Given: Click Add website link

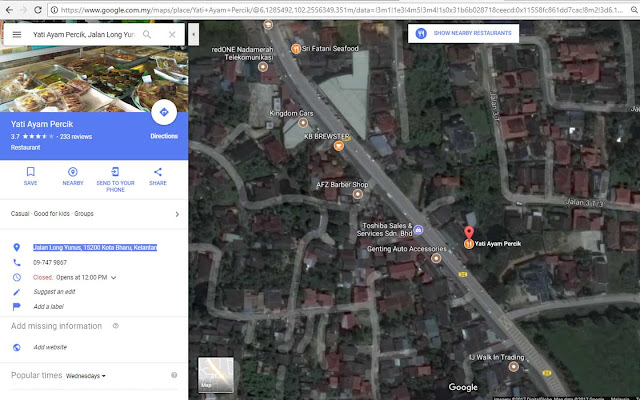Looking at the screenshot, I should [x=50, y=347].
